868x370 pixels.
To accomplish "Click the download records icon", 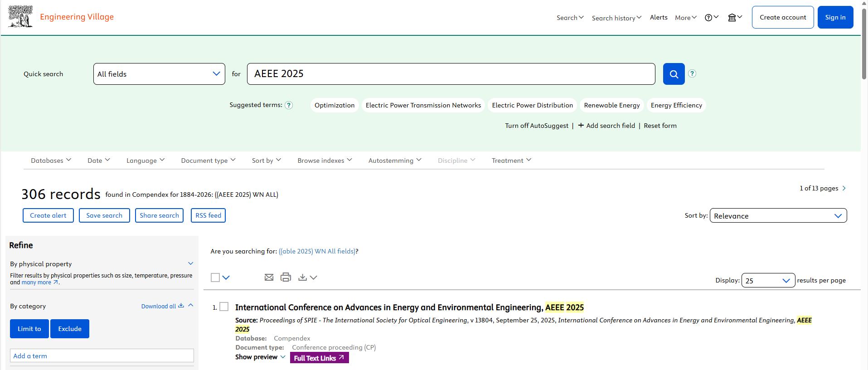I will [303, 277].
